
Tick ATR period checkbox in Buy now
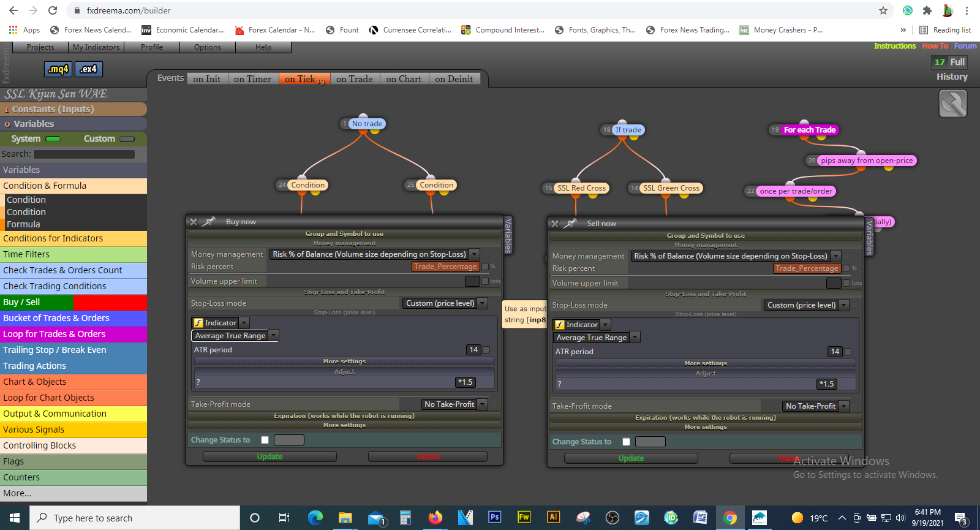(486, 350)
